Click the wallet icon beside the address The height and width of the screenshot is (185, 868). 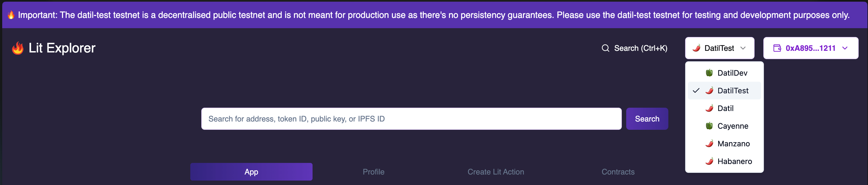point(777,48)
